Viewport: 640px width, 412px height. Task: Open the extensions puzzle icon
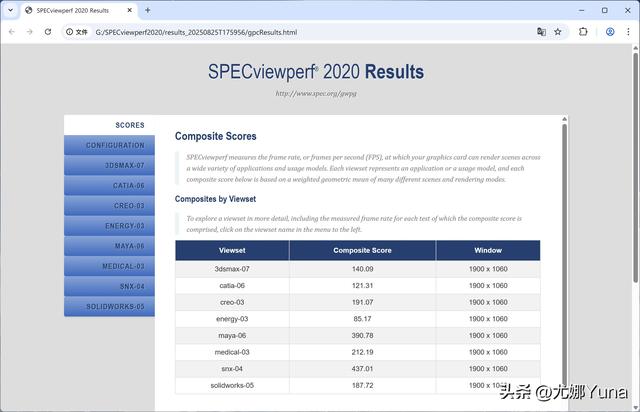583,32
